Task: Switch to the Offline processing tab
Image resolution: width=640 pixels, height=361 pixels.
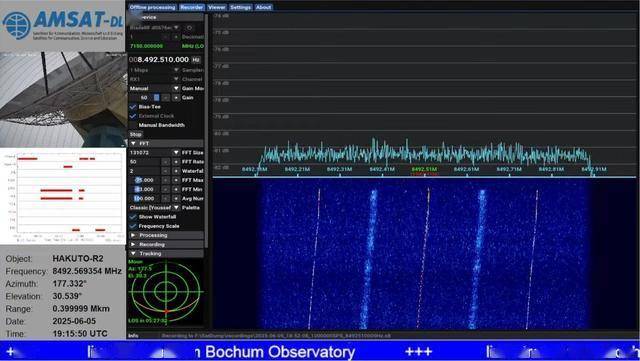Action: tap(152, 7)
